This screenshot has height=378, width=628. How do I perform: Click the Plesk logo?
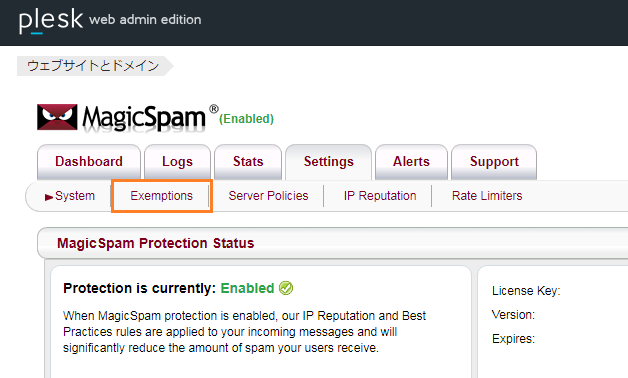(x=50, y=20)
